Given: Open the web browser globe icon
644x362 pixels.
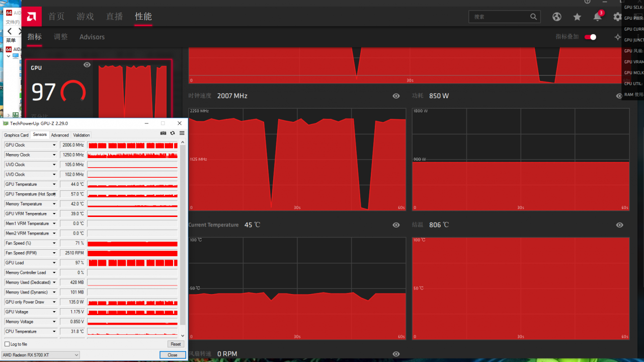Looking at the screenshot, I should coord(556,17).
